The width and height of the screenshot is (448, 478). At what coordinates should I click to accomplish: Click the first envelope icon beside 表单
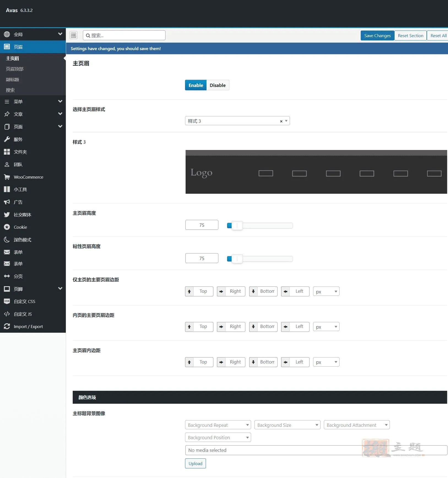click(7, 252)
